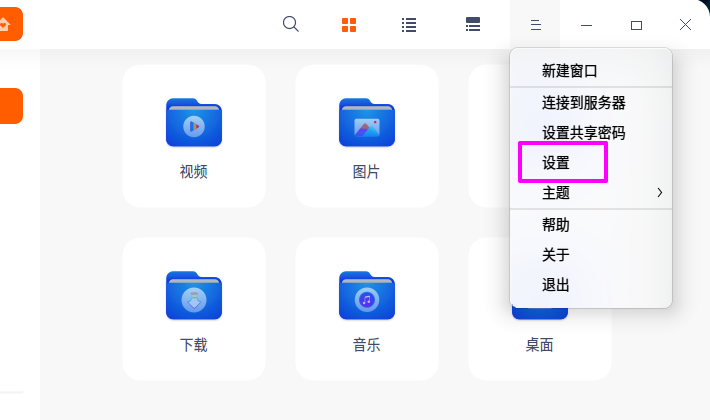Viewport: 710px width, 420px height.
Task: Minimize the file manager window
Action: 586,25
